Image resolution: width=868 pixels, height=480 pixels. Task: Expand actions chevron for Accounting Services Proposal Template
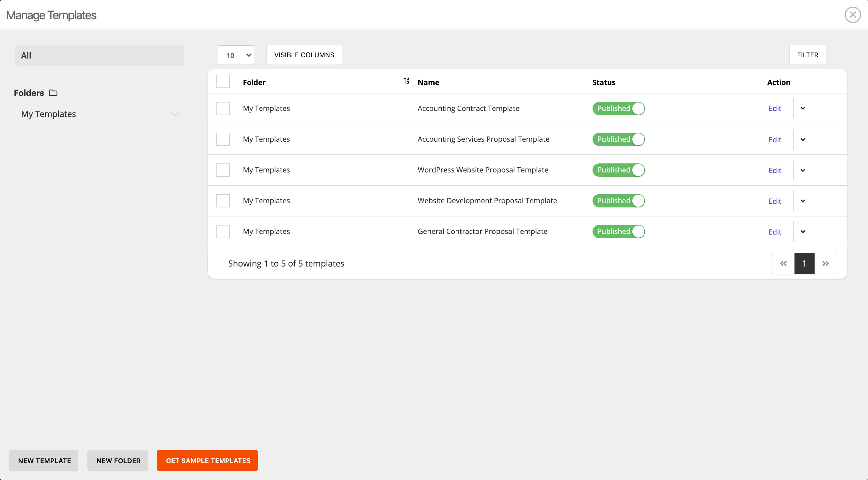pyautogui.click(x=803, y=139)
